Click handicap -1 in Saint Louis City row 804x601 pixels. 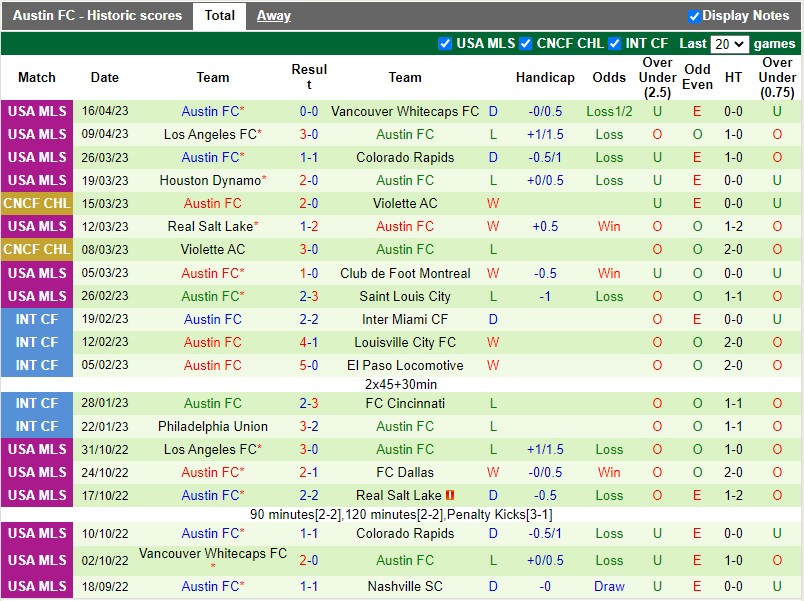tap(545, 296)
